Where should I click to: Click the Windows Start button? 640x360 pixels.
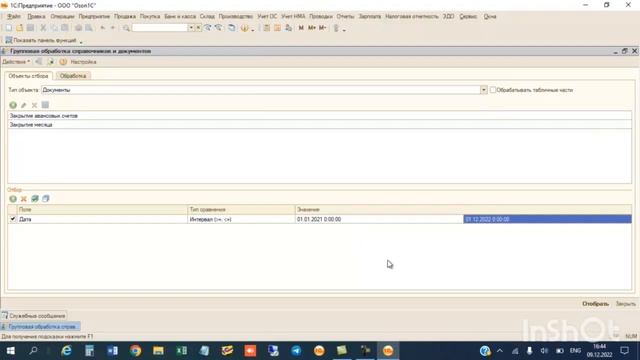(11, 351)
